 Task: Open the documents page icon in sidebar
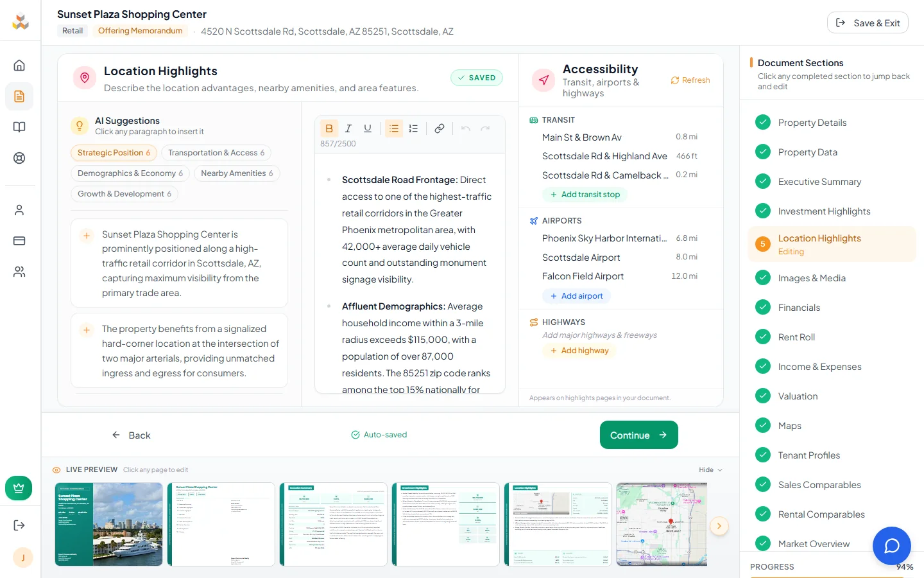(20, 96)
